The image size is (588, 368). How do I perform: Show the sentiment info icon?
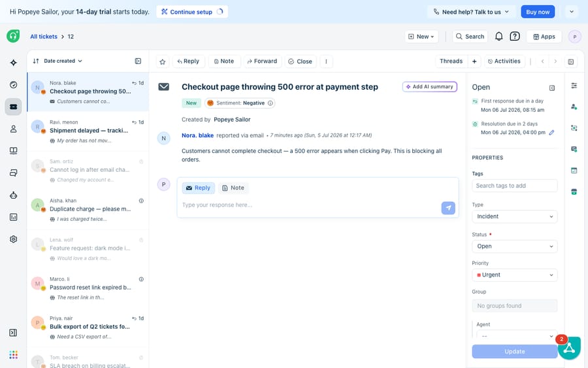(x=270, y=103)
